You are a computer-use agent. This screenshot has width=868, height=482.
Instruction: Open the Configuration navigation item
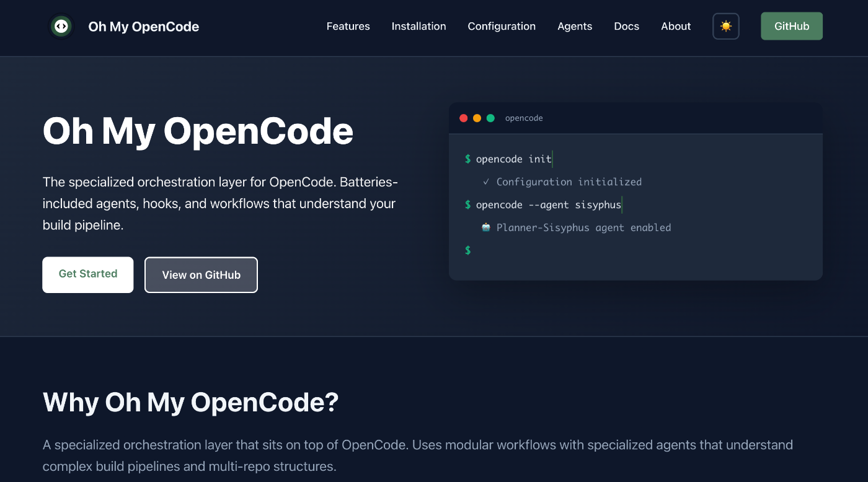click(x=502, y=26)
